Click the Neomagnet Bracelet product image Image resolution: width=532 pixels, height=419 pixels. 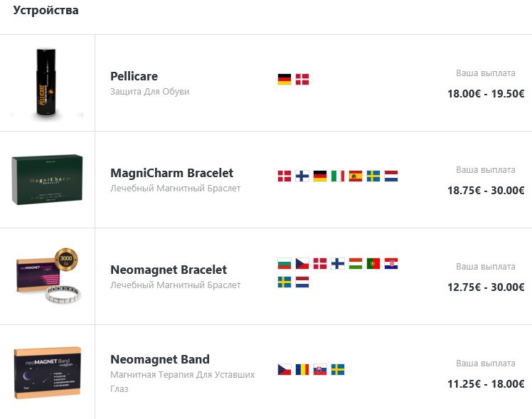[x=47, y=276]
